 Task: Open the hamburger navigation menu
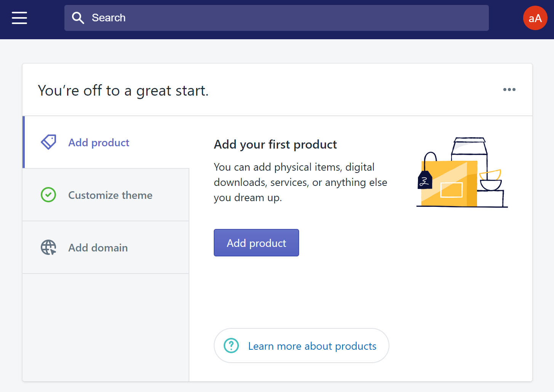[19, 18]
